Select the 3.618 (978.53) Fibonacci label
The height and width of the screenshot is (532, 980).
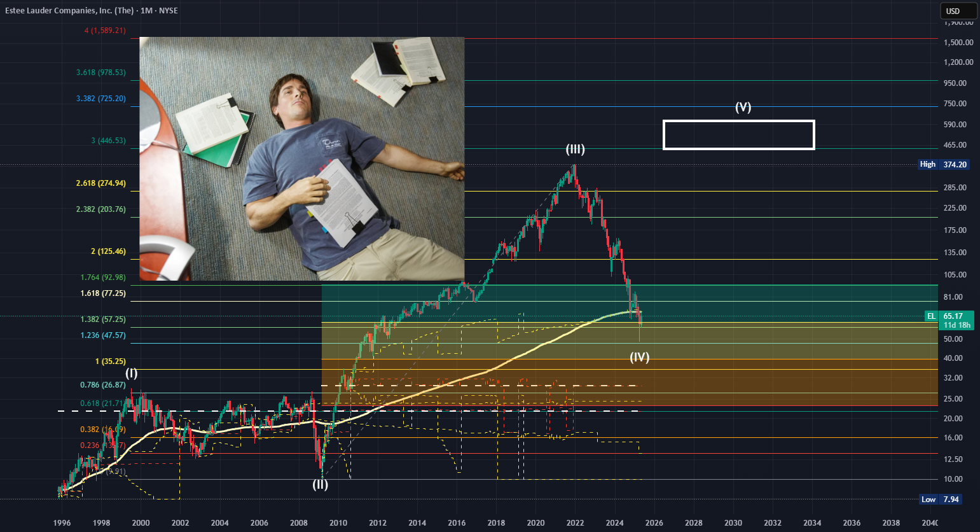point(101,73)
